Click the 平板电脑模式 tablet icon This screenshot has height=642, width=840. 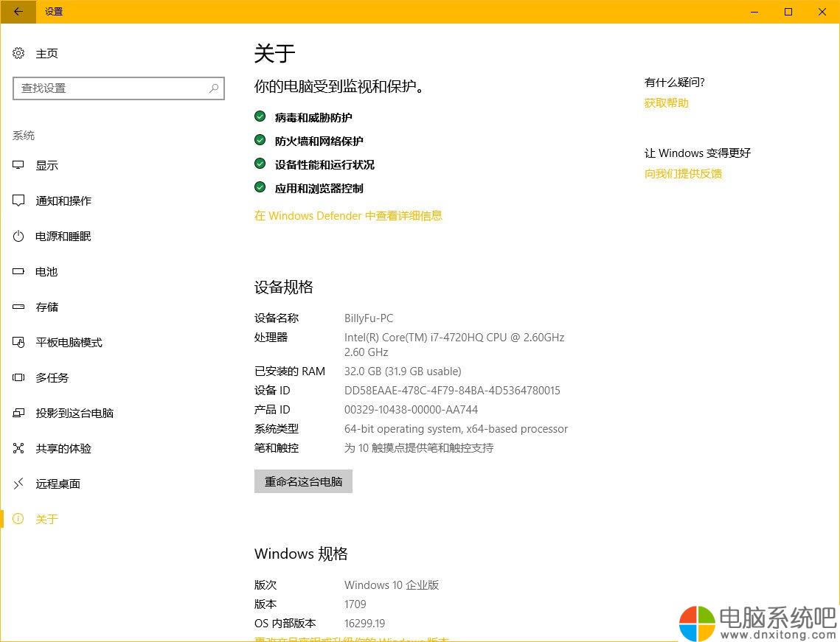click(x=18, y=342)
